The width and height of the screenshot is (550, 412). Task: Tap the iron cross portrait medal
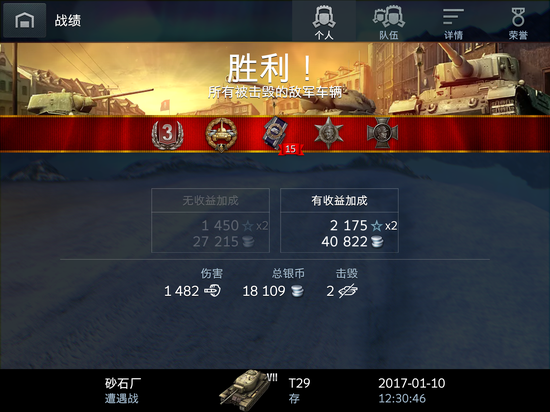(x=382, y=133)
